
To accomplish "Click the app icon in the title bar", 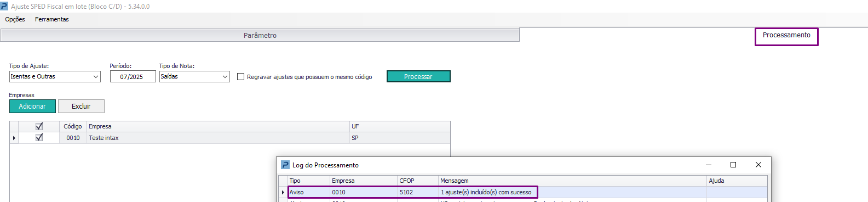I will click(x=4, y=6).
